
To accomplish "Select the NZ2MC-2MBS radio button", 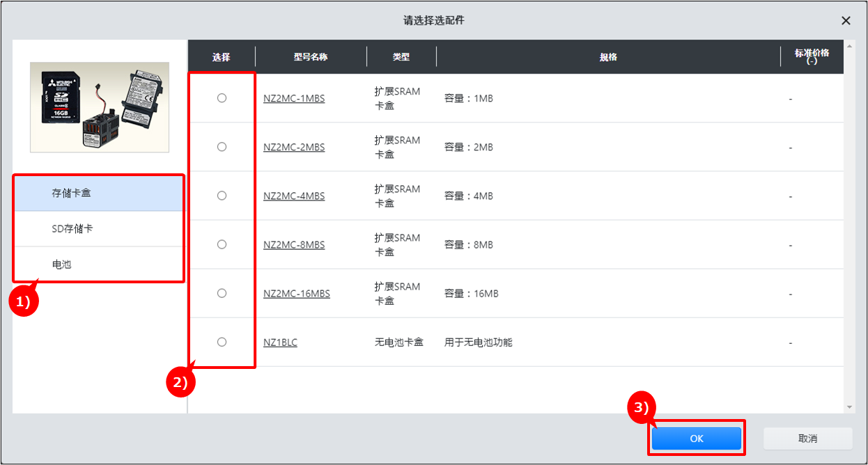I will [222, 147].
